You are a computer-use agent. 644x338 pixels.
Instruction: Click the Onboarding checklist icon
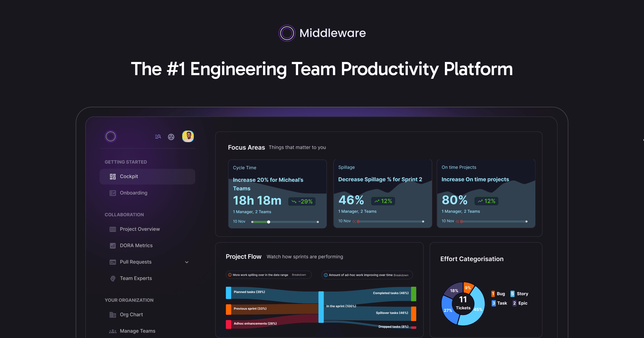coord(112,193)
